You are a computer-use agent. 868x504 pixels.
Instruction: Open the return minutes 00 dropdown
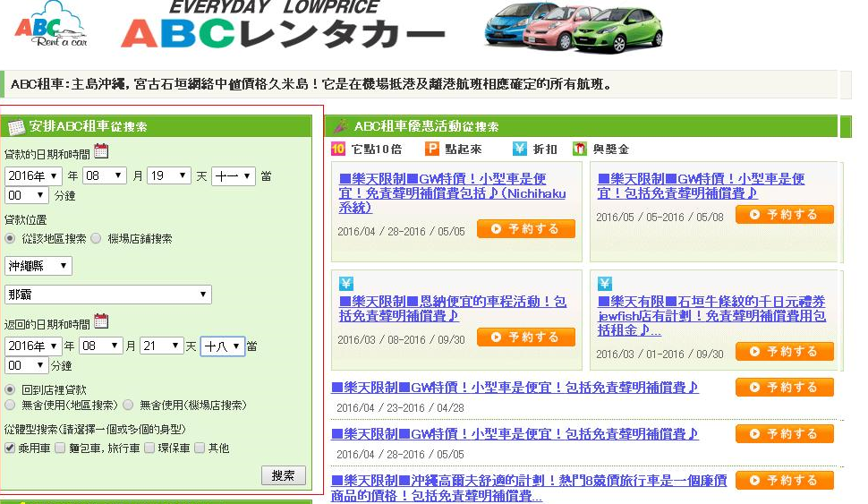(x=26, y=365)
